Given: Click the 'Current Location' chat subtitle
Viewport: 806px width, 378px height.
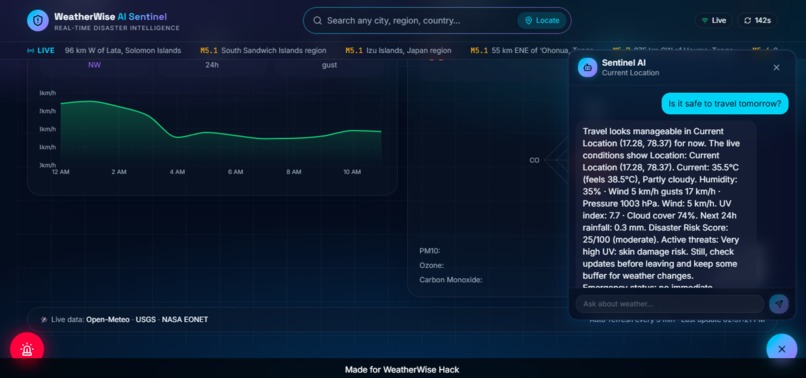Looking at the screenshot, I should [630, 73].
